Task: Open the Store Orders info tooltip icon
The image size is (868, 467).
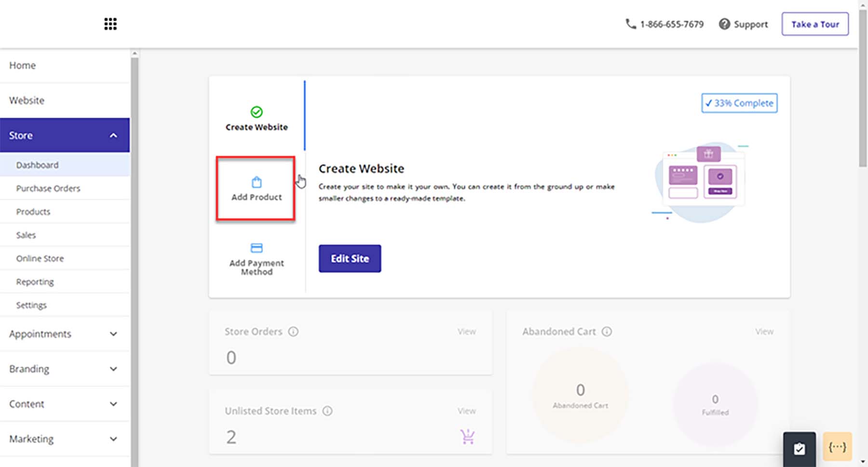Action: pos(294,331)
